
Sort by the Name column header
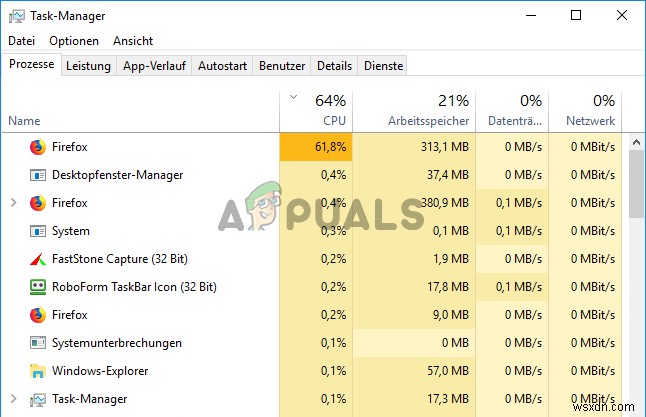coord(24,121)
